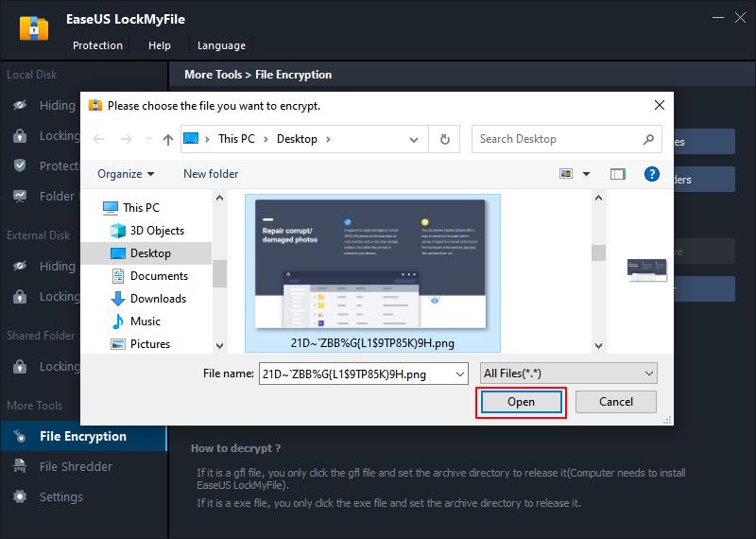The image size is (756, 539).
Task: Click the Shared Folder Locking padlock icon
Action: (20, 366)
